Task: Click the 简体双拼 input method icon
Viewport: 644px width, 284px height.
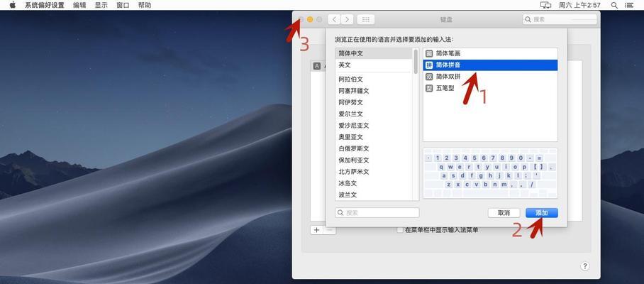Action: pyautogui.click(x=429, y=77)
